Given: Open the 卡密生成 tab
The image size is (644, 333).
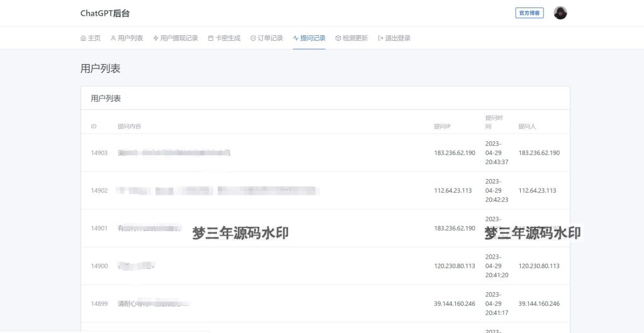Looking at the screenshot, I should coord(225,38).
